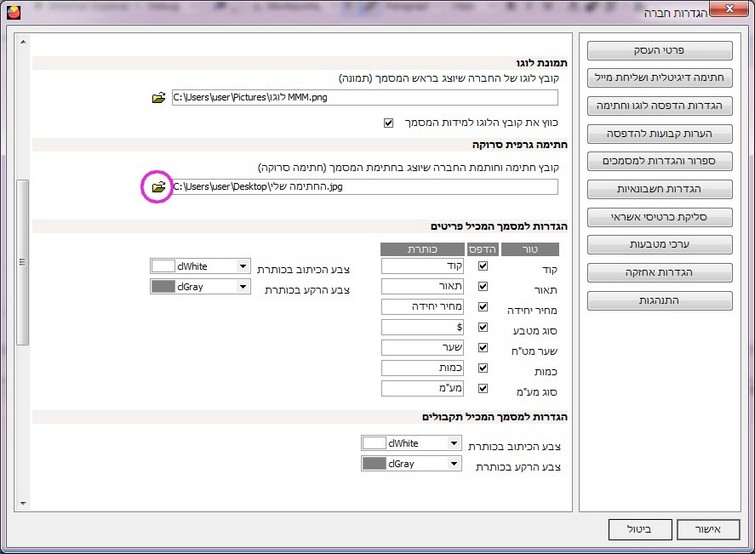Open file browser for scanned signature image
This screenshot has width=755, height=554.
(158, 187)
